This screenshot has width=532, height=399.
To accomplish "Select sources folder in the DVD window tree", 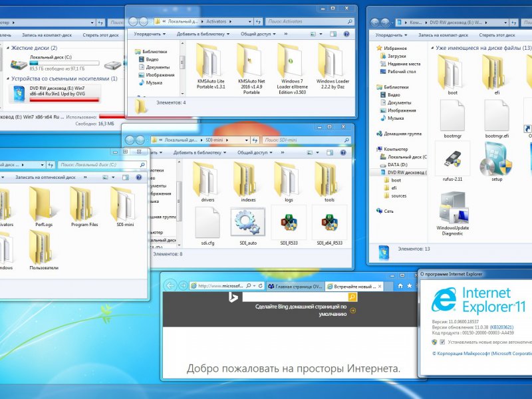I will pos(395,196).
